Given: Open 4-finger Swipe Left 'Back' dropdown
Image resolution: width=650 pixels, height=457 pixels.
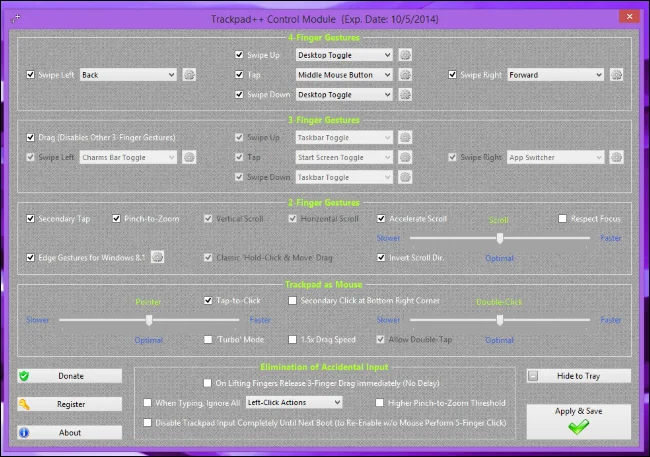Looking at the screenshot, I should tap(128, 75).
